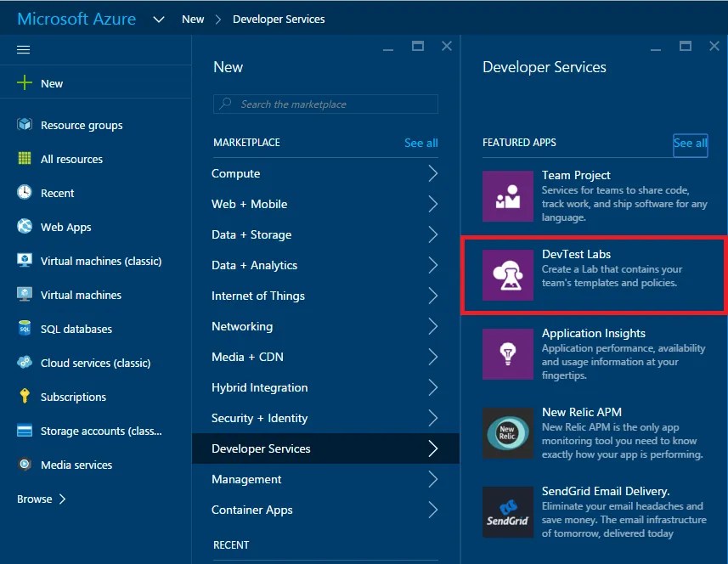Open SendGrid Email Delivery title
Screen dimensions: 728x564
(606, 491)
